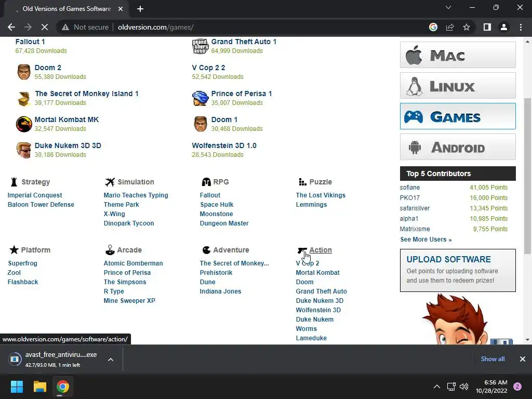Click the Arcade joystick icon

[x=110, y=250]
